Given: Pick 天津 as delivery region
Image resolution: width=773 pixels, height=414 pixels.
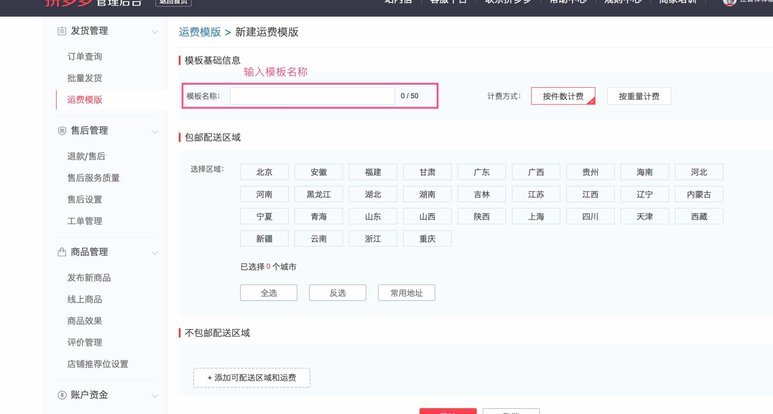Looking at the screenshot, I should coord(644,216).
